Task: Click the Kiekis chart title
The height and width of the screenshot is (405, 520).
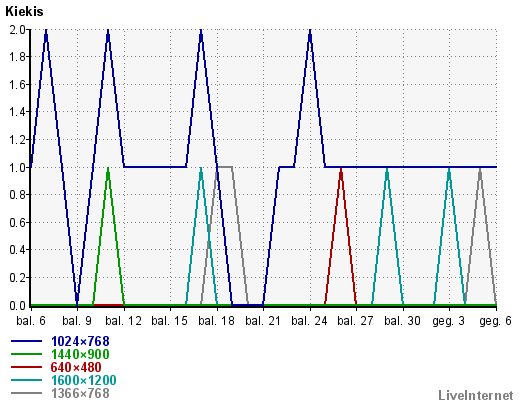Action: pyautogui.click(x=24, y=11)
